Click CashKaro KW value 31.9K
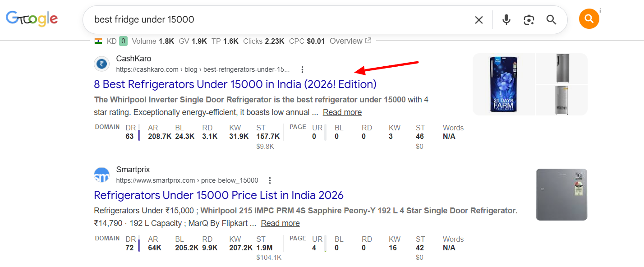 239,136
